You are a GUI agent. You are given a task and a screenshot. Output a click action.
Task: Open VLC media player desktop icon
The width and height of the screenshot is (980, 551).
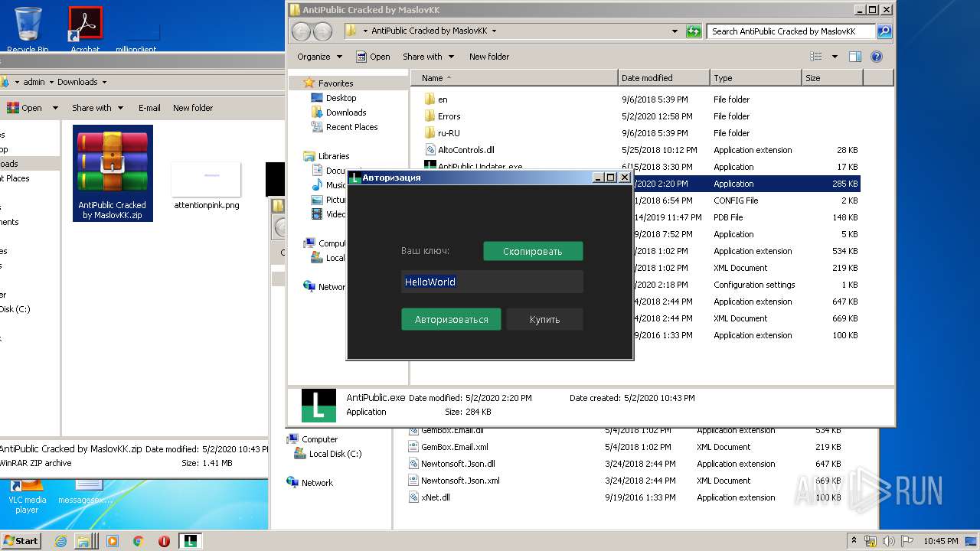click(28, 496)
